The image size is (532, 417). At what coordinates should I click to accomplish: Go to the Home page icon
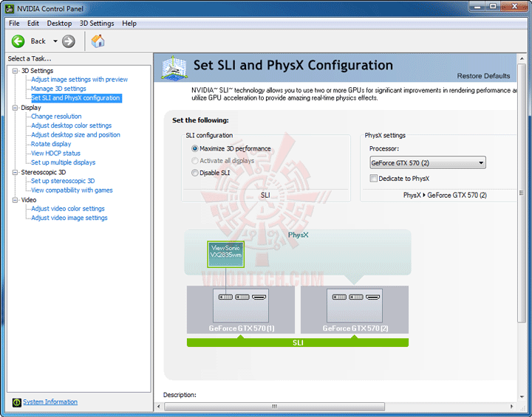tap(98, 41)
